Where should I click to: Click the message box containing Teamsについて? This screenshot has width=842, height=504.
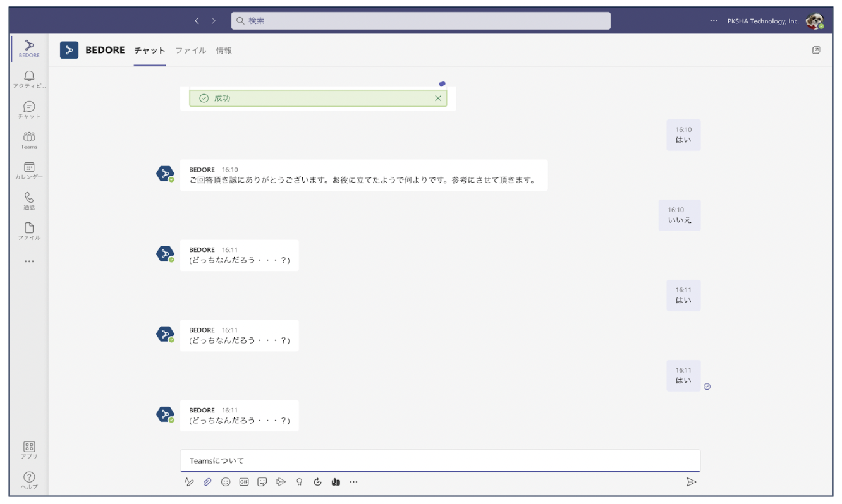[440, 460]
